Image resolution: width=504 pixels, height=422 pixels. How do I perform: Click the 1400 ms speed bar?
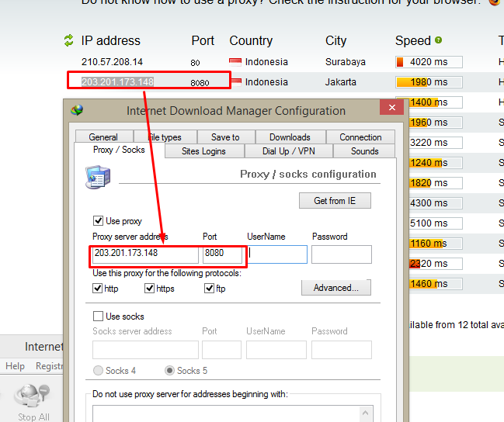point(436,102)
